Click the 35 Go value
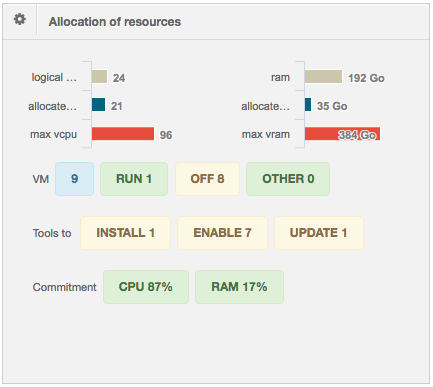 332,106
